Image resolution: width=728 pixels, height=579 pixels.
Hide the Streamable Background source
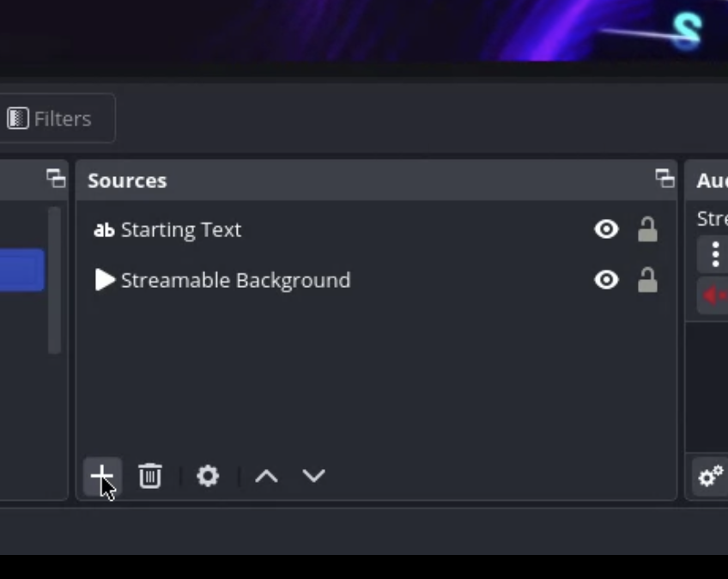pyautogui.click(x=607, y=280)
